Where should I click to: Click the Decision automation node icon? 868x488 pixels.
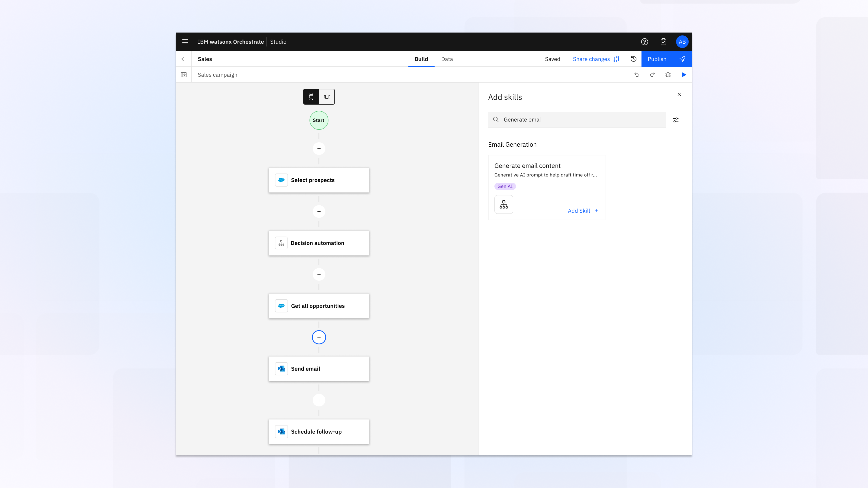[281, 242]
